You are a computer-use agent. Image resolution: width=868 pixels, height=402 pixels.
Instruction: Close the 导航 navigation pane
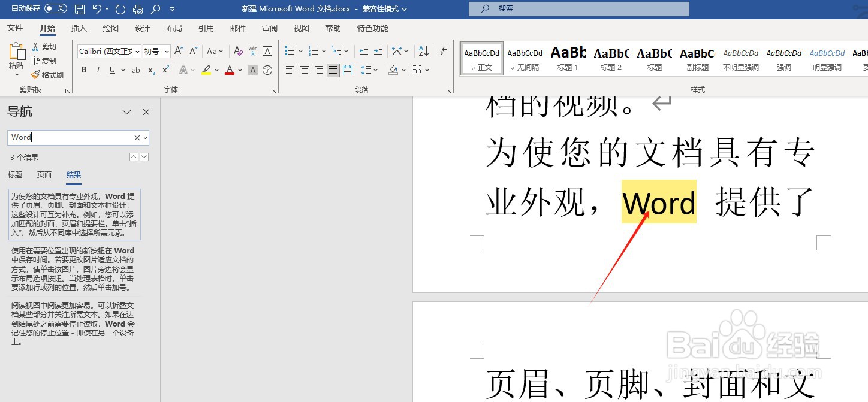pyautogui.click(x=146, y=112)
